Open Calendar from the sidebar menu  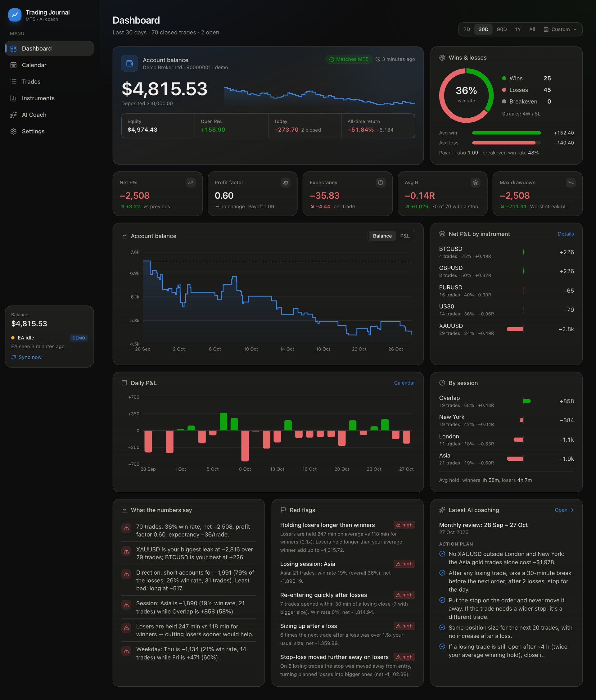click(49, 65)
